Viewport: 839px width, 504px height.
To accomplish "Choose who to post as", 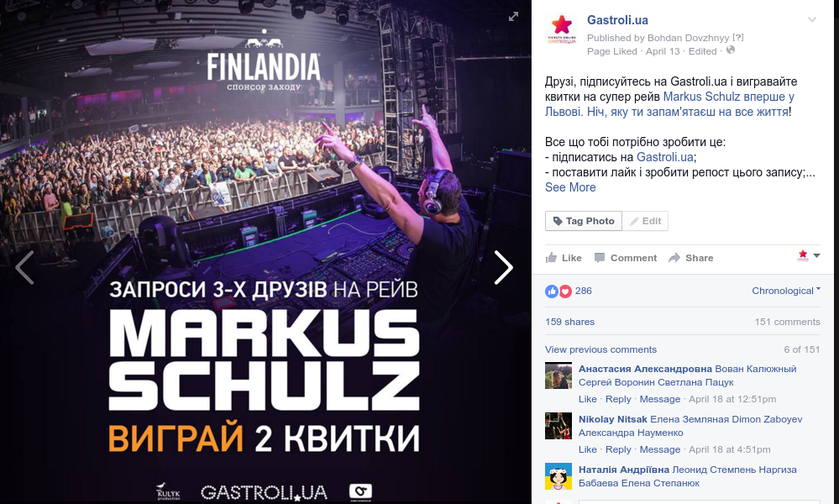I will pyautogui.click(x=809, y=255).
